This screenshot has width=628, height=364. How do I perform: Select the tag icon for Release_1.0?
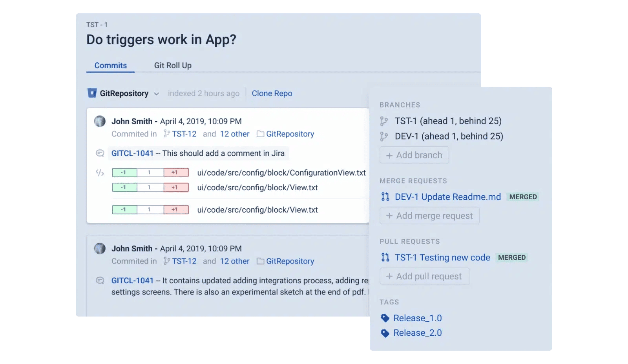[x=386, y=318]
